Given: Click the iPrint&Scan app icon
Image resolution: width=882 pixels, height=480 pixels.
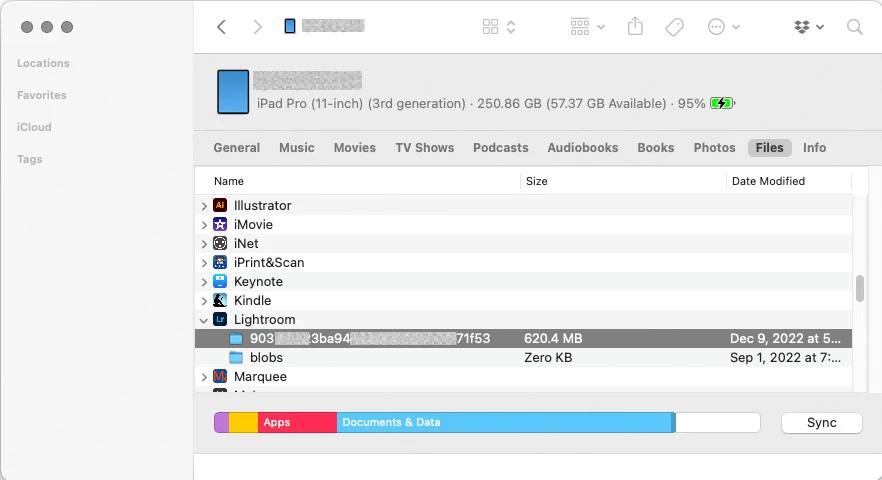Looking at the screenshot, I should [x=220, y=262].
